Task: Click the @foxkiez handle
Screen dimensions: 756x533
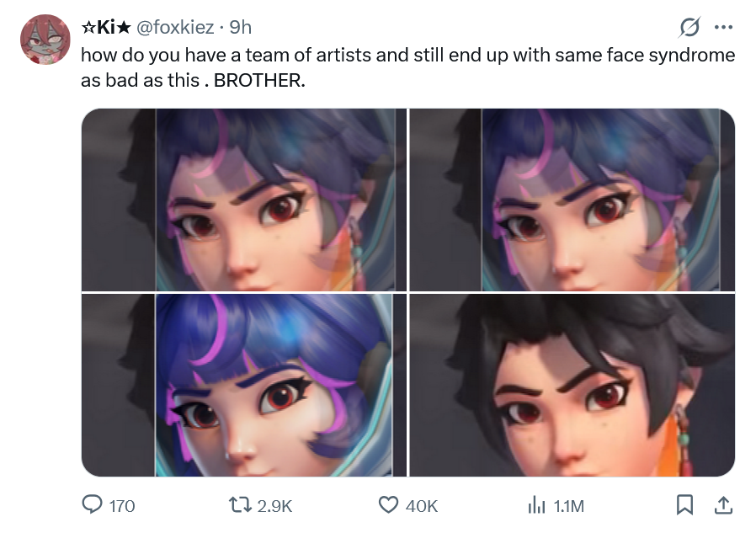Action: click(x=174, y=28)
